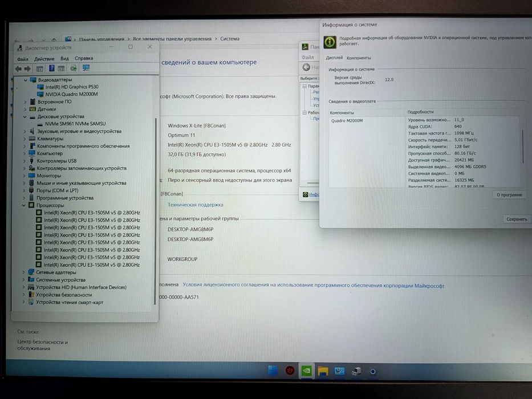532x399 pixels.
Task: Click the monitor icon at toolbar end
Action: point(86,68)
